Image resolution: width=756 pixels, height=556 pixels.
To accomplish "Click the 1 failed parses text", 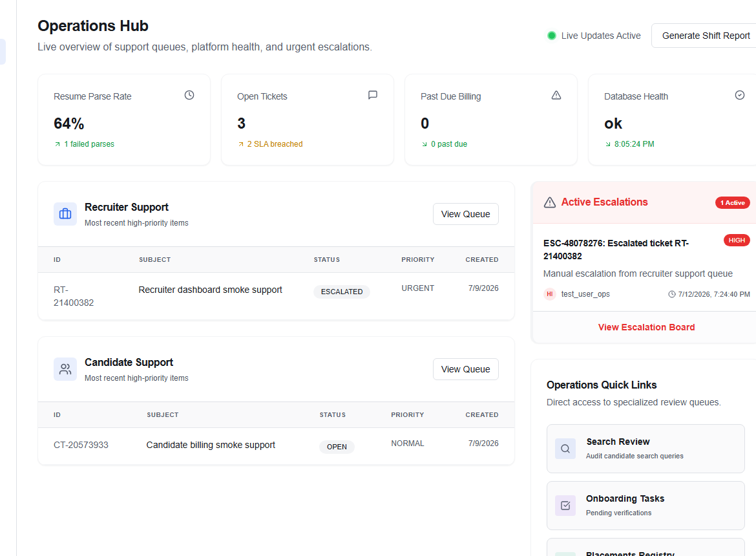I will [x=89, y=144].
